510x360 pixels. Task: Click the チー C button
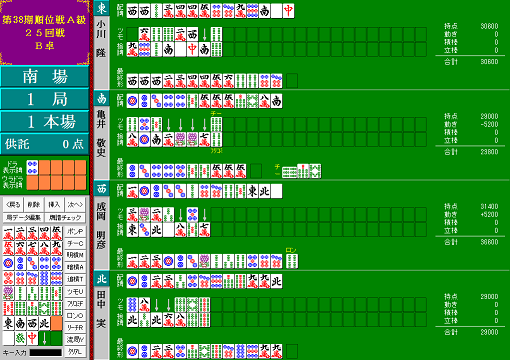75,243
